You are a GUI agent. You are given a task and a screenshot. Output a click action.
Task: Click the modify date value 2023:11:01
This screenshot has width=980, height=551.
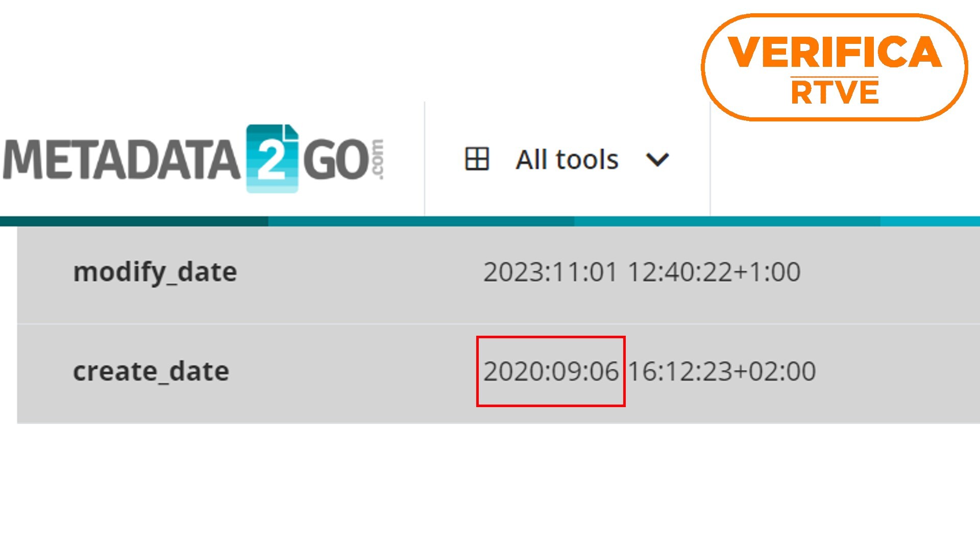[x=550, y=272]
